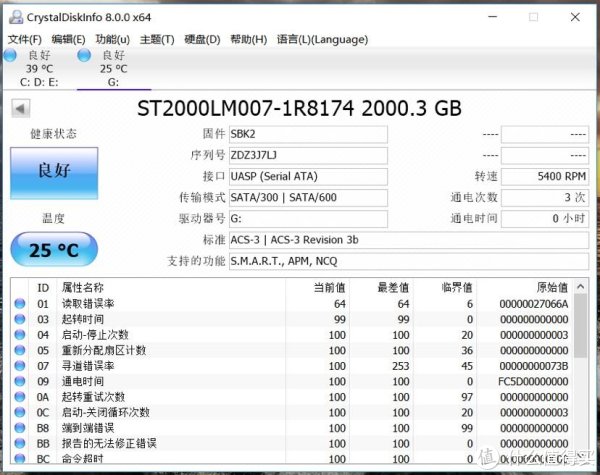Click the 25 °C temperature button

pos(54,250)
